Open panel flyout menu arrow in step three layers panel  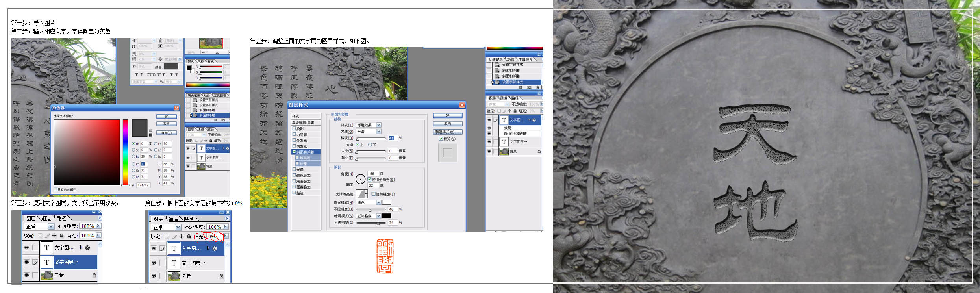click(x=99, y=218)
